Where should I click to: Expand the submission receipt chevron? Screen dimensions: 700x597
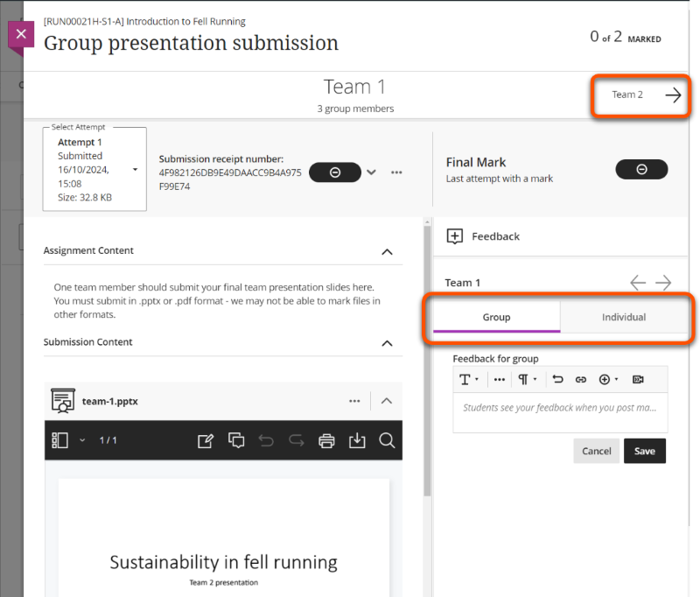click(372, 172)
